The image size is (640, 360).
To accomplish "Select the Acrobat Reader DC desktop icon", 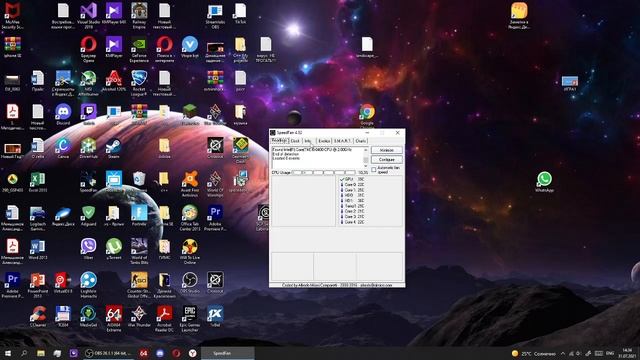I will tap(164, 319).
